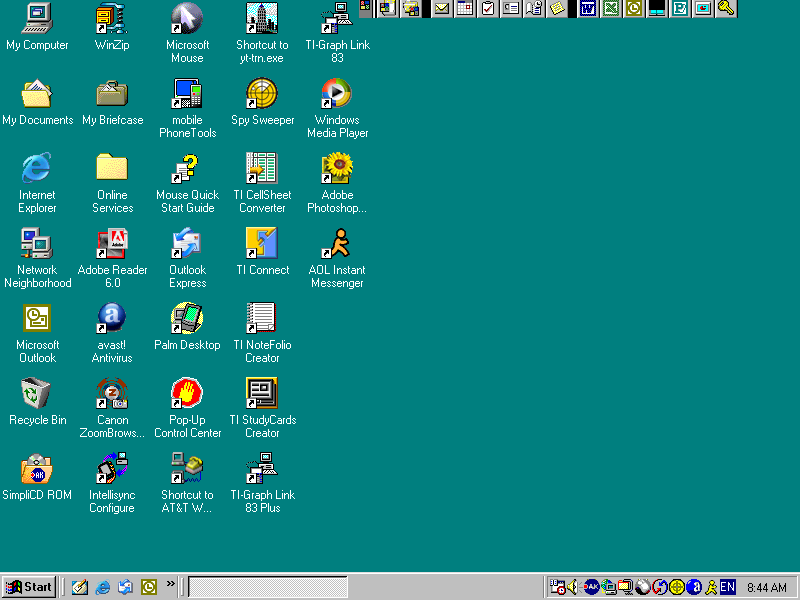Click New Appointment calendar on Office bar
Screen dimensions: 800x600
[x=465, y=9]
